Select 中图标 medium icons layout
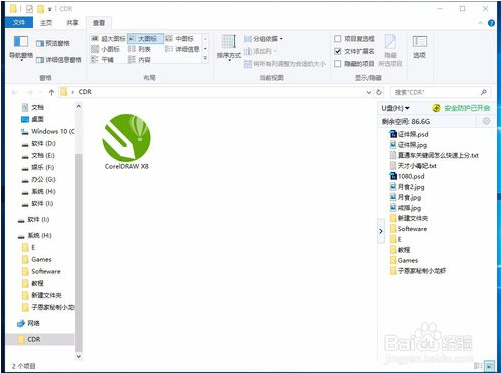The width and height of the screenshot is (501, 373). [x=180, y=39]
